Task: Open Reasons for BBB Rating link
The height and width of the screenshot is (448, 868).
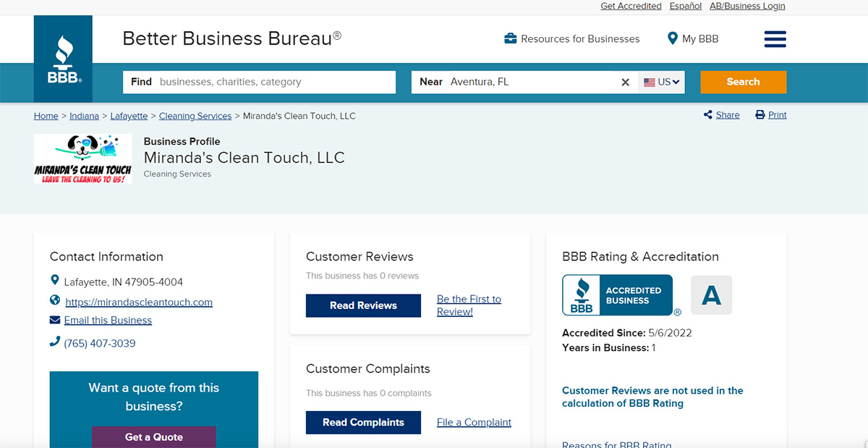Action: 616,444
